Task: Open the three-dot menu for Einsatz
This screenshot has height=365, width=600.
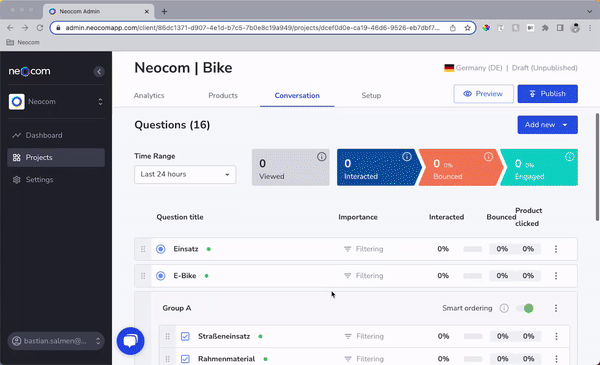Action: (556, 249)
